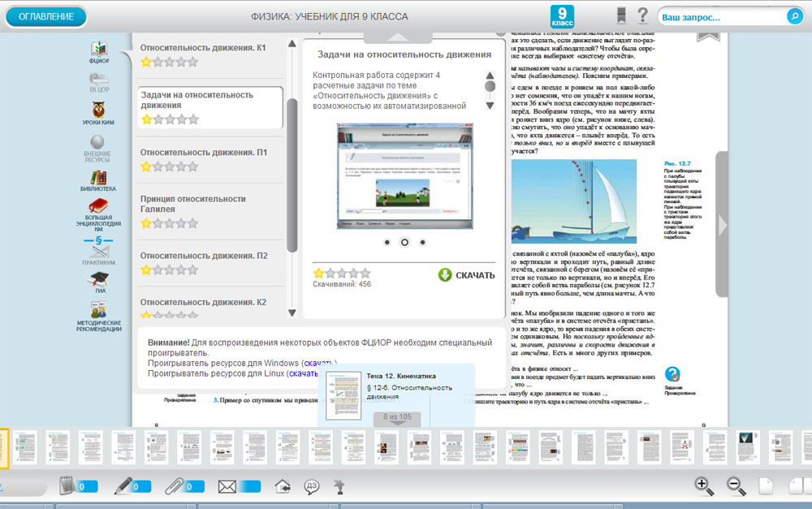The height and width of the screenshot is (509, 812).
Task: Open УРОКИ КИМ owl icon
Action: 98,112
